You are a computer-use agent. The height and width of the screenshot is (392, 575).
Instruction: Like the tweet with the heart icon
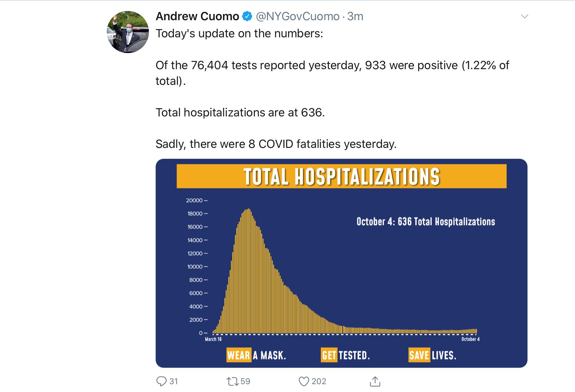pyautogui.click(x=304, y=381)
